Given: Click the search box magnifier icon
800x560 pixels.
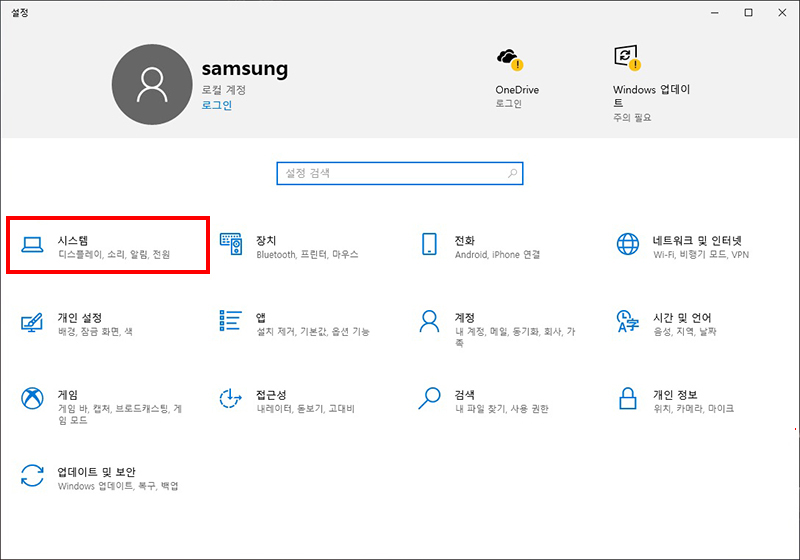Looking at the screenshot, I should point(512,173).
